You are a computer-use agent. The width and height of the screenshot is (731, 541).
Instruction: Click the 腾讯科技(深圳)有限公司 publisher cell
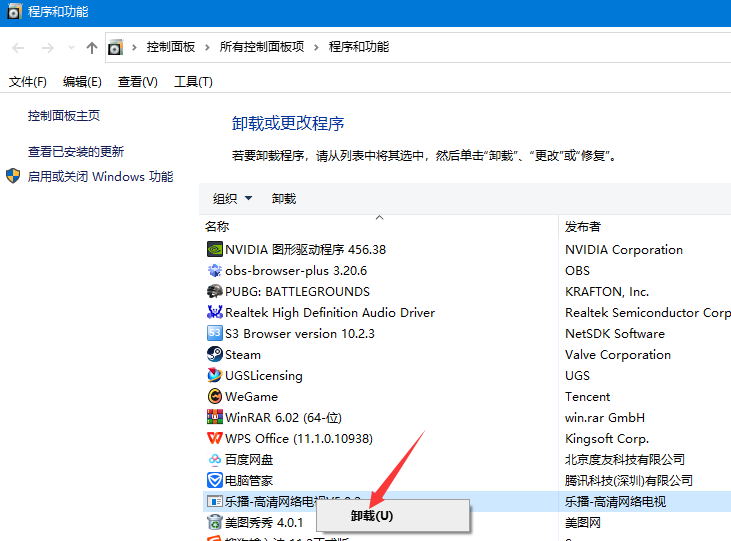629,481
